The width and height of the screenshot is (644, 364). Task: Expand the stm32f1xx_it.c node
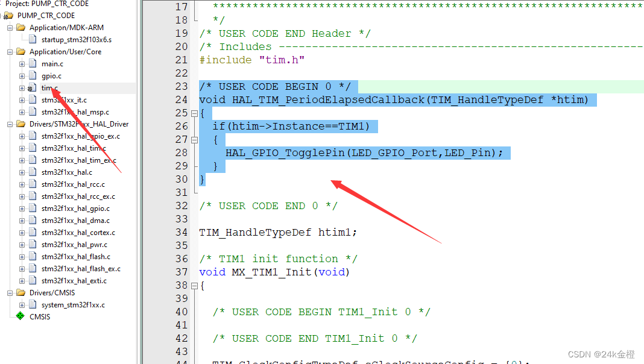22,100
